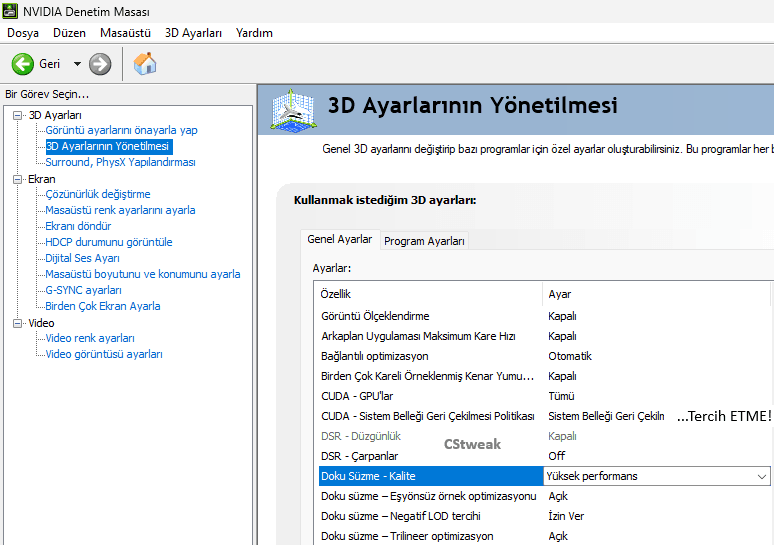
Task: Open the back history dropdown arrow
Action: coord(77,64)
